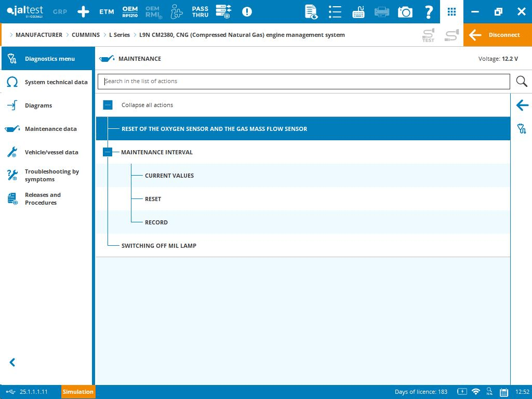The image size is (532, 399).
Task: Click CUMMINS in the breadcrumb path
Action: (86, 35)
